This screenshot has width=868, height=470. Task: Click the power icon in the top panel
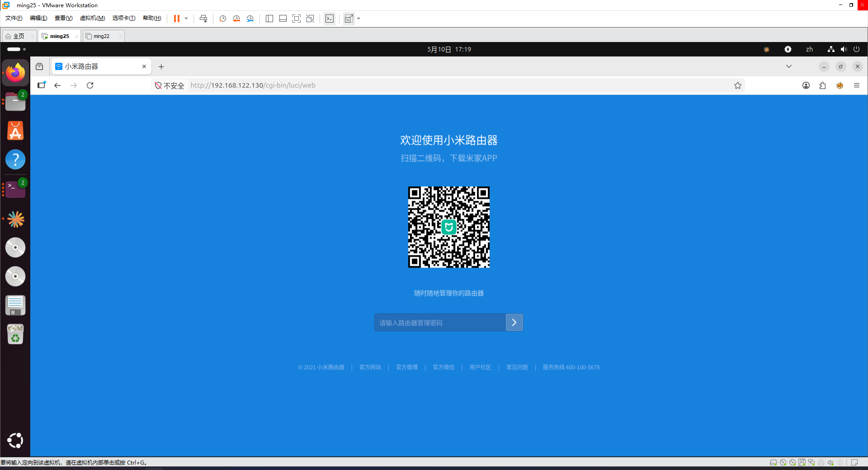[x=856, y=49]
